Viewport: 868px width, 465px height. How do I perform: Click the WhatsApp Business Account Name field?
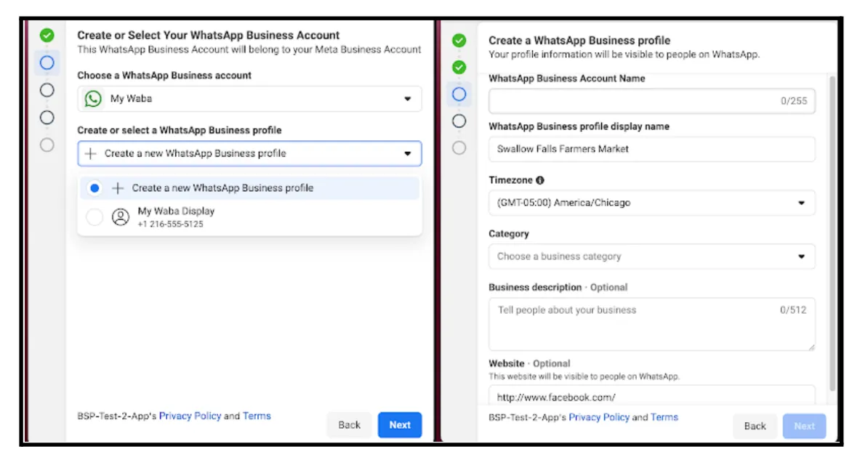pyautogui.click(x=651, y=101)
